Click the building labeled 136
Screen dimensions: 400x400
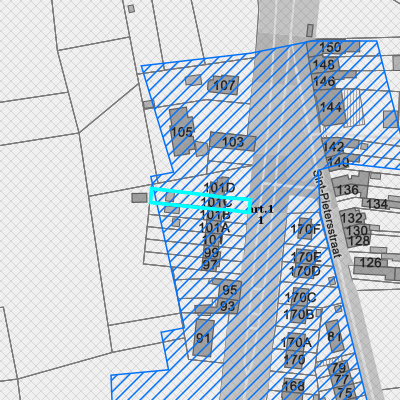point(348,189)
